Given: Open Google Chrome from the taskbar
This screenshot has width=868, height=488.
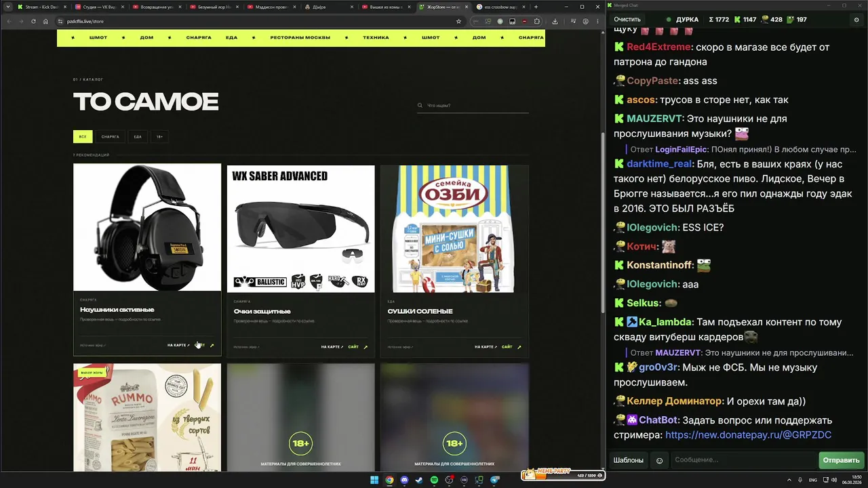Looking at the screenshot, I should [389, 480].
